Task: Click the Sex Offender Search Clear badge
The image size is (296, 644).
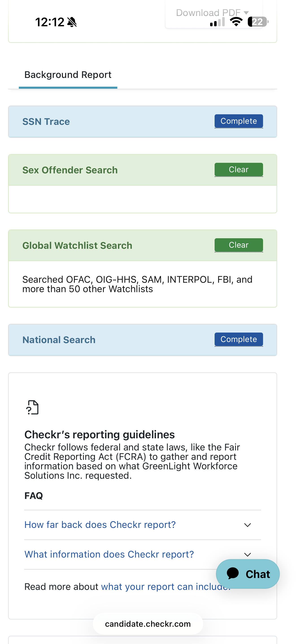Action: pos(238,170)
